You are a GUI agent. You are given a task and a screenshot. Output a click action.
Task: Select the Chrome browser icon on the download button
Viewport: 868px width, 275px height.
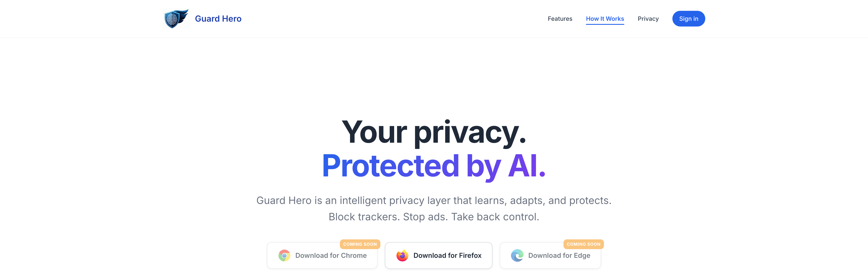284,255
